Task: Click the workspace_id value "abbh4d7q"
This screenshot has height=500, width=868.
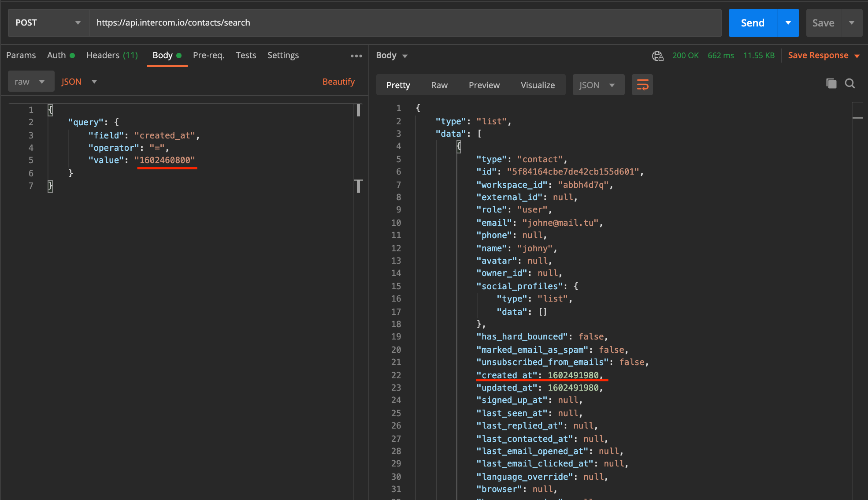Action: (583, 185)
